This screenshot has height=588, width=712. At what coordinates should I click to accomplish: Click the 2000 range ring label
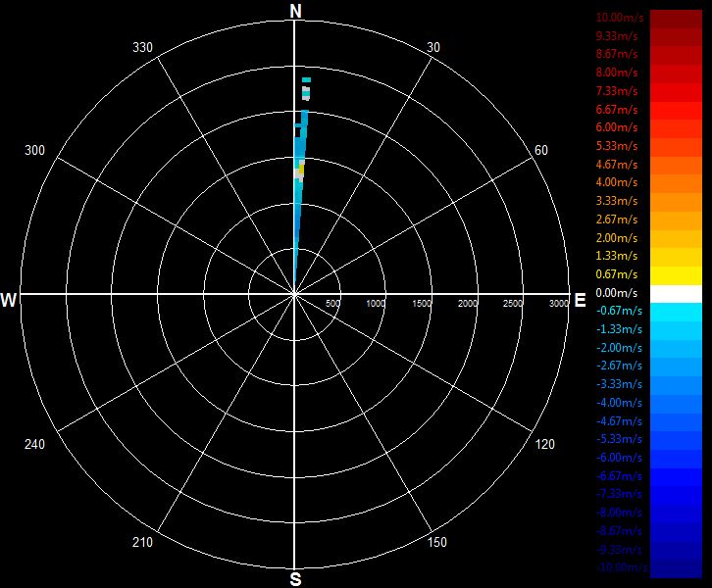coord(467,304)
